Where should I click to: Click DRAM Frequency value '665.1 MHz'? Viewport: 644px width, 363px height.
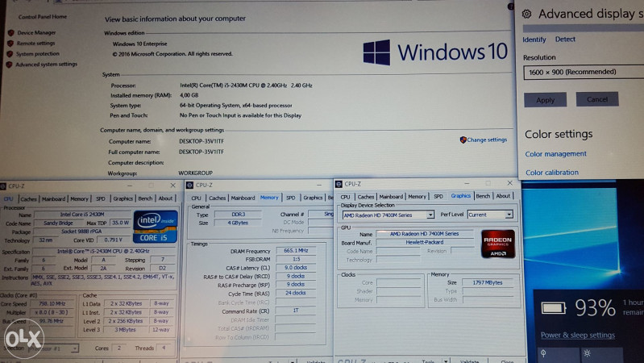coord(296,250)
